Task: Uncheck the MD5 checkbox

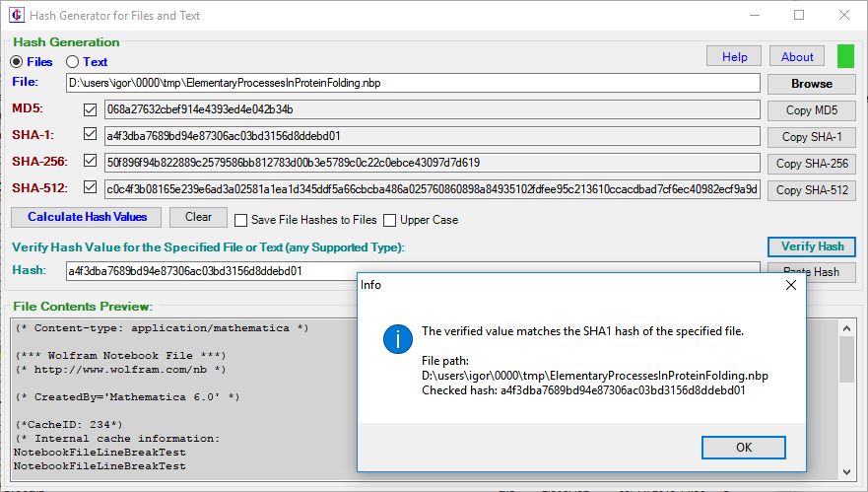Action: [91, 109]
